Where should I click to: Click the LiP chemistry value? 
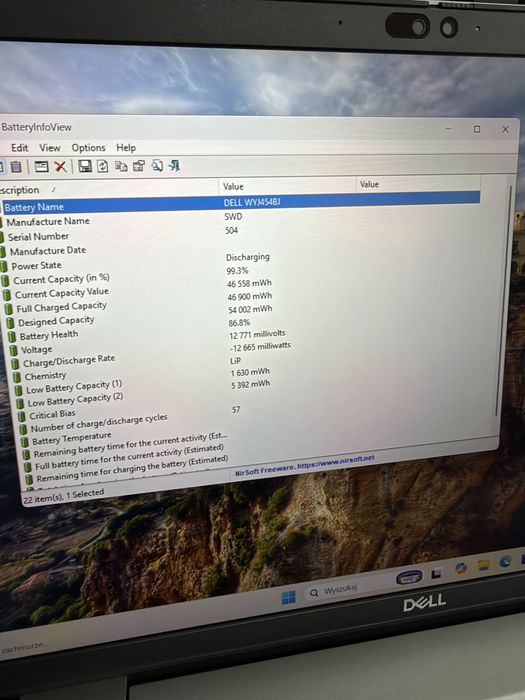pos(235,360)
